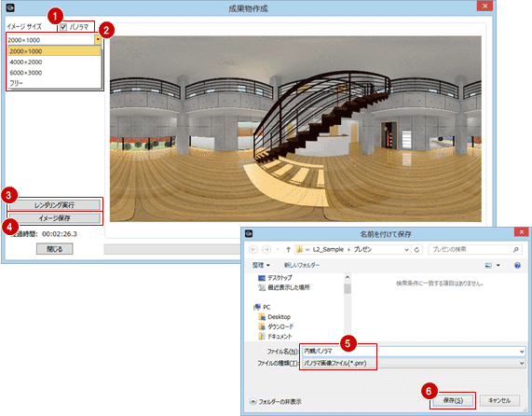Image resolution: width=532 pixels, height=416 pixels.
Task: Expand the image size dropdown arrow
Action: [x=98, y=40]
